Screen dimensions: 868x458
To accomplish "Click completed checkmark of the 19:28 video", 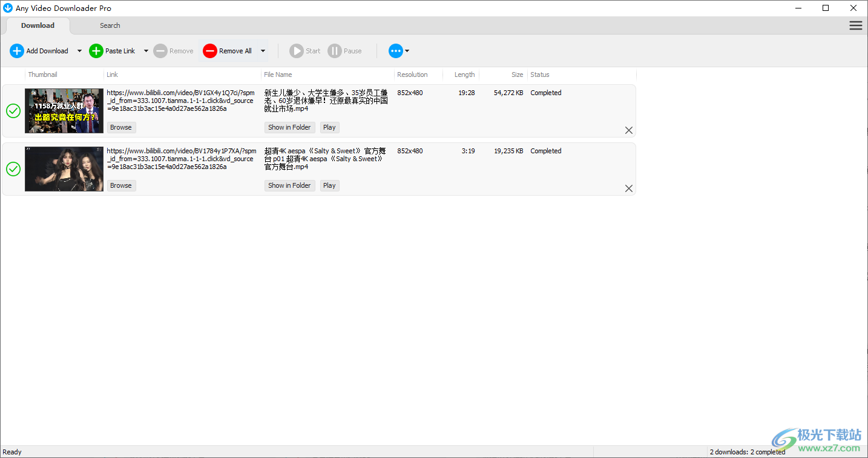I will 13,111.
